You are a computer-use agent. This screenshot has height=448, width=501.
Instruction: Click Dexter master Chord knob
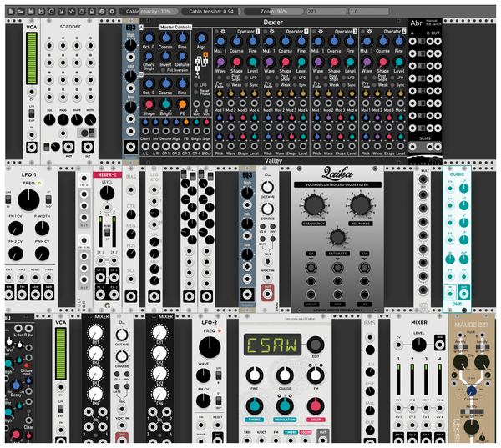pos(149,57)
